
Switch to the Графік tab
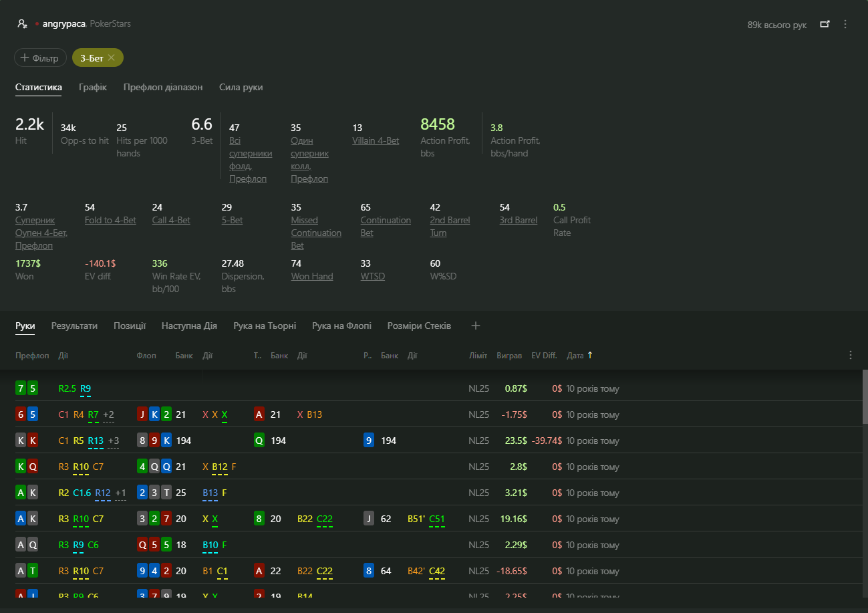(93, 87)
